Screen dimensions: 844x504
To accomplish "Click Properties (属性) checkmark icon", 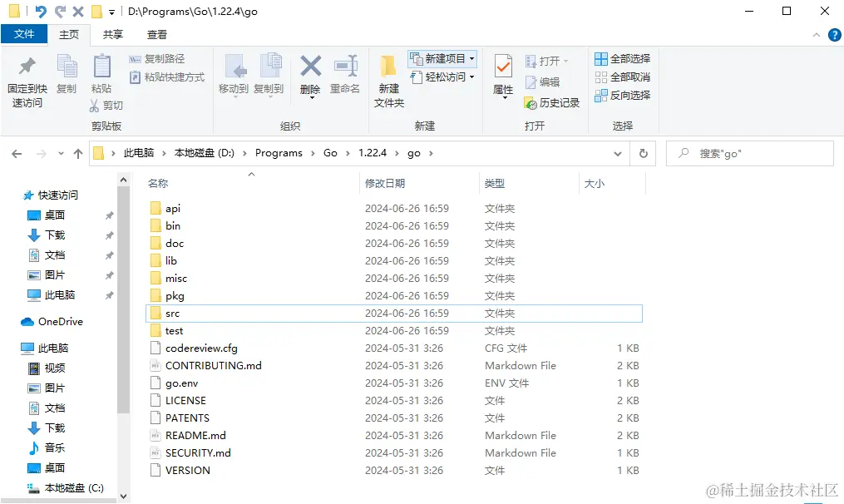I will [x=503, y=67].
